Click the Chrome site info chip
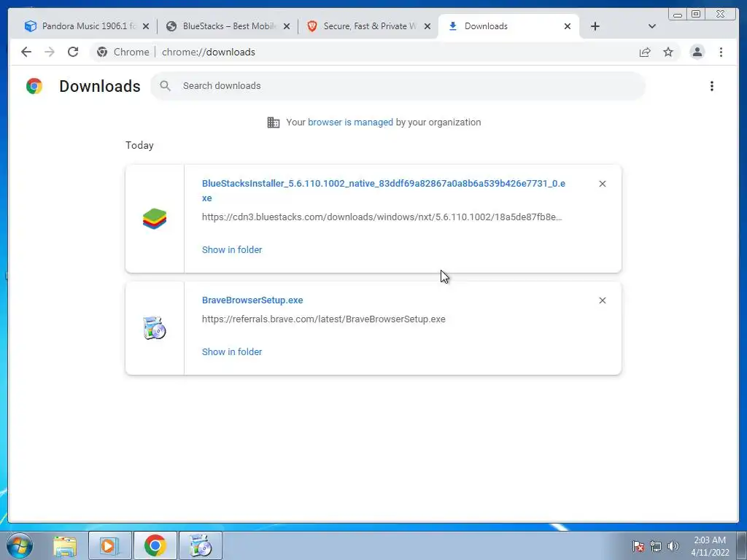747x560 pixels. [123, 52]
